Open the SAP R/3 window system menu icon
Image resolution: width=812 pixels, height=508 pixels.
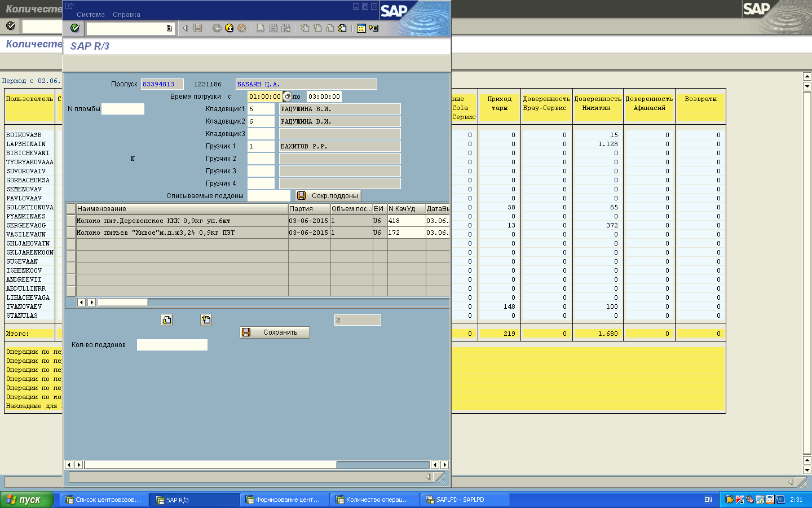click(69, 6)
